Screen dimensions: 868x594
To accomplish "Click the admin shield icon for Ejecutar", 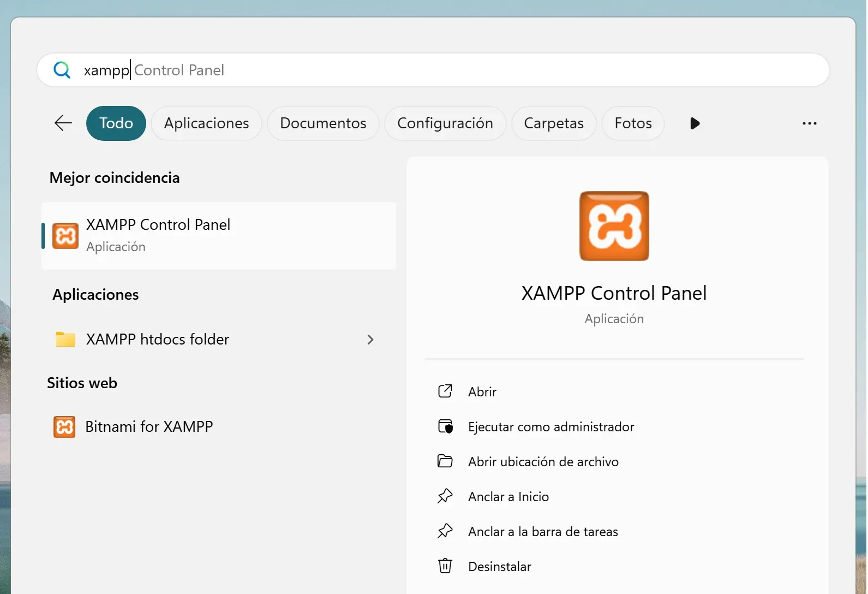I will (x=445, y=426).
